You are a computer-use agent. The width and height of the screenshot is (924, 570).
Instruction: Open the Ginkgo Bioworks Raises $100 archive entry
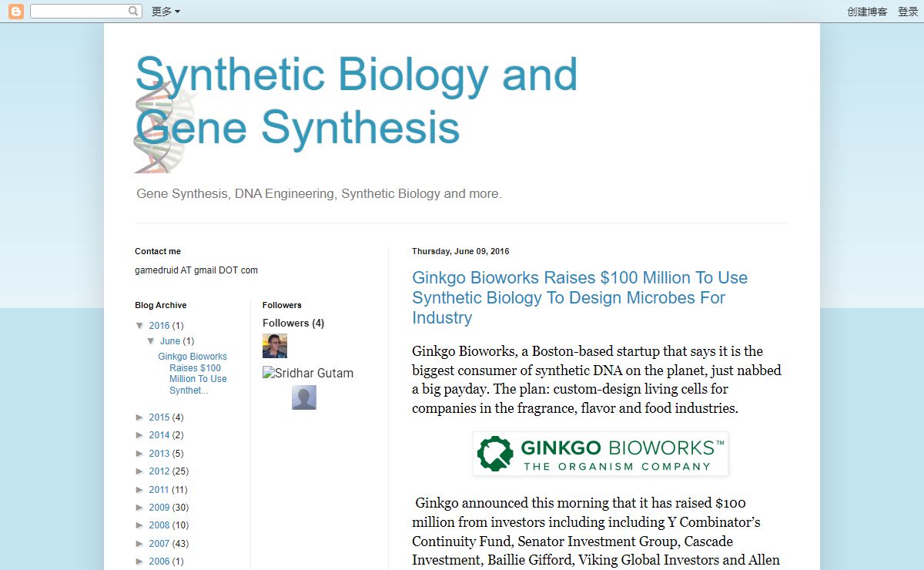(192, 374)
